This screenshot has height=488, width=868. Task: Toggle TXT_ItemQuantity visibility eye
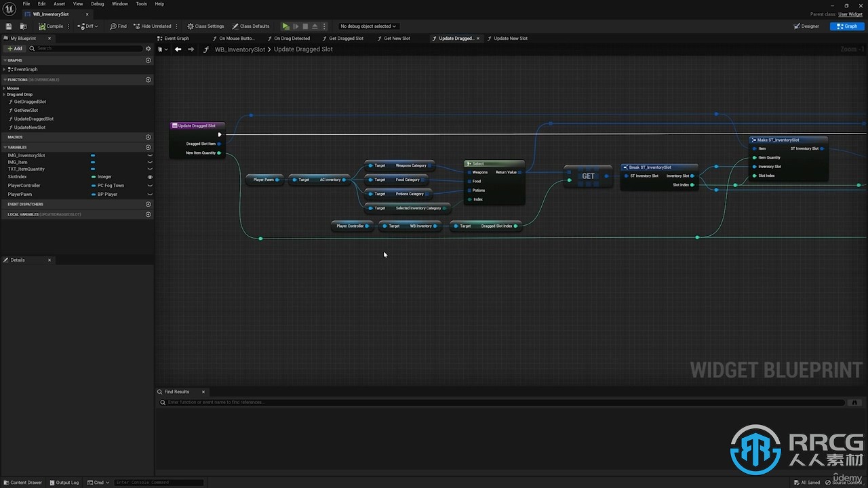coord(150,169)
